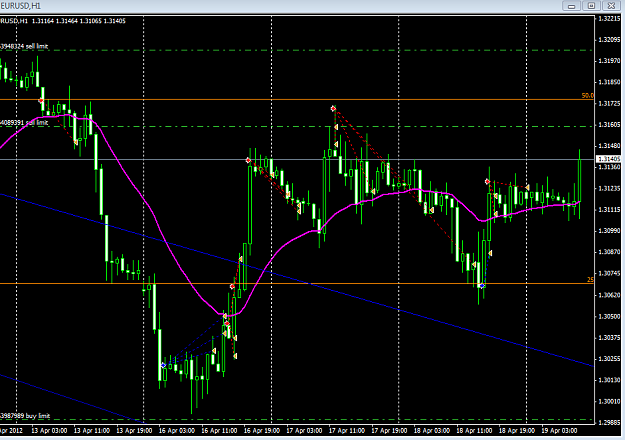Click the current price tag 1.31405
The image size is (625, 440).
tap(609, 159)
